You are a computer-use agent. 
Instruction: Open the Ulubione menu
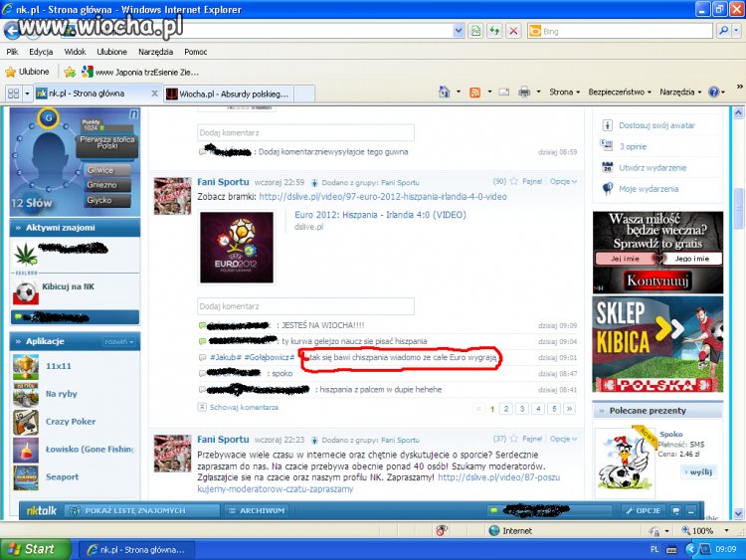click(x=111, y=52)
